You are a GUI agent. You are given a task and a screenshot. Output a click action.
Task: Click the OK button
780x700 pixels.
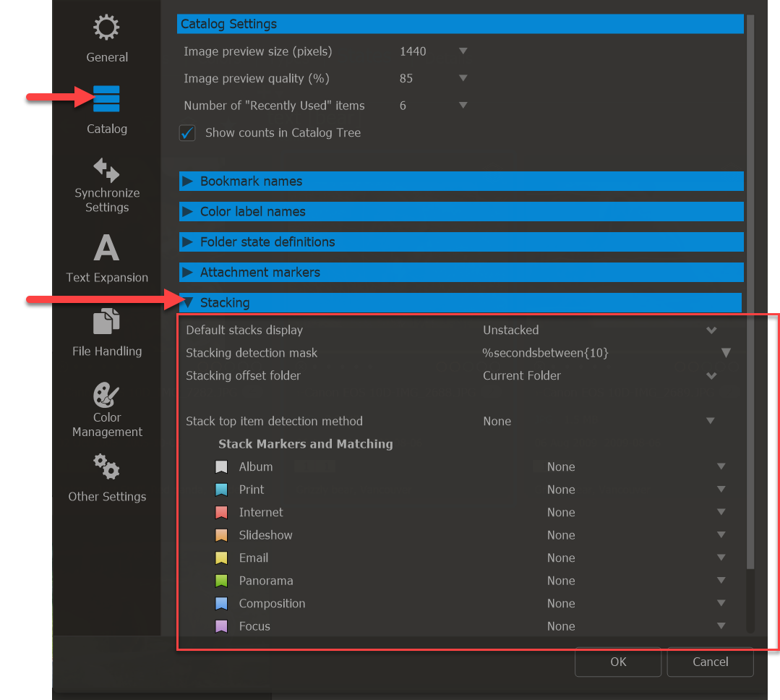tap(618, 662)
